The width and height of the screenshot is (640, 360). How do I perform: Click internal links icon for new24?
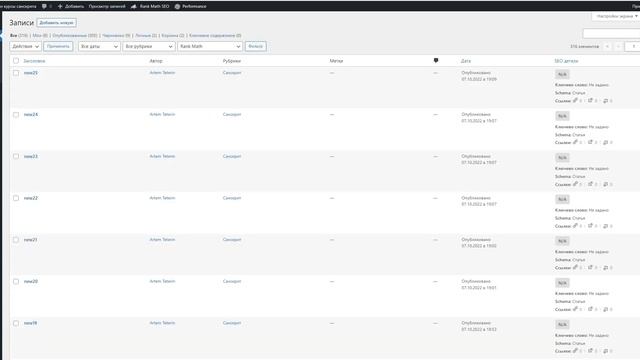click(575, 142)
